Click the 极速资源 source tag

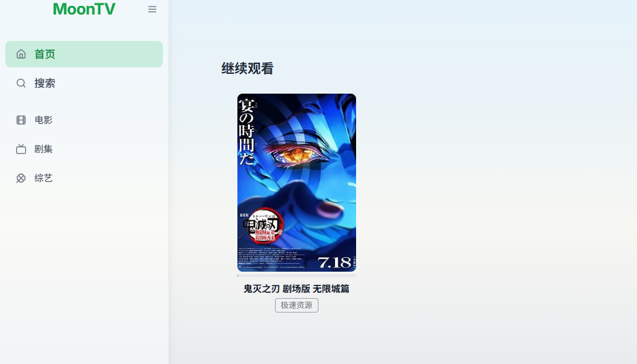coord(297,305)
